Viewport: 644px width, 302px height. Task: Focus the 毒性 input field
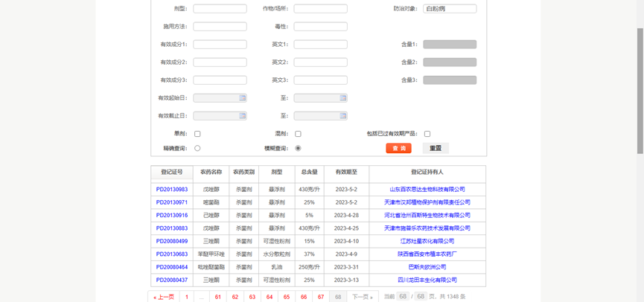tap(320, 27)
